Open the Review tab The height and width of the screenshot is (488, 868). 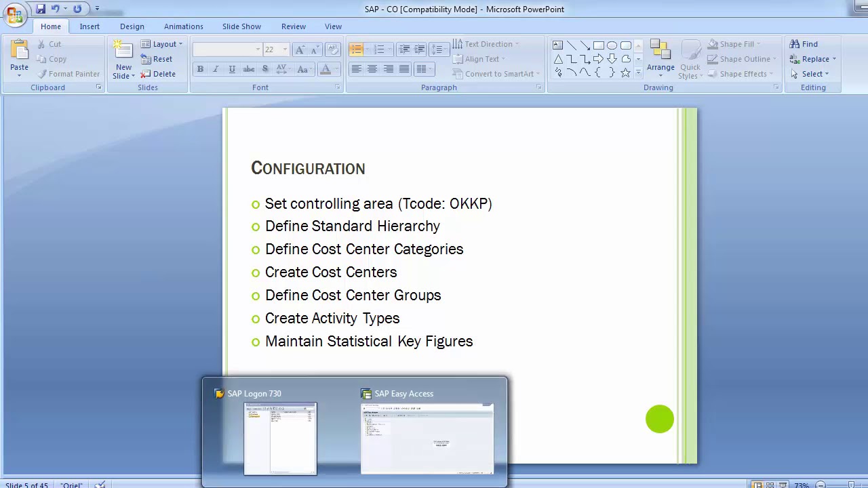pyautogui.click(x=294, y=26)
